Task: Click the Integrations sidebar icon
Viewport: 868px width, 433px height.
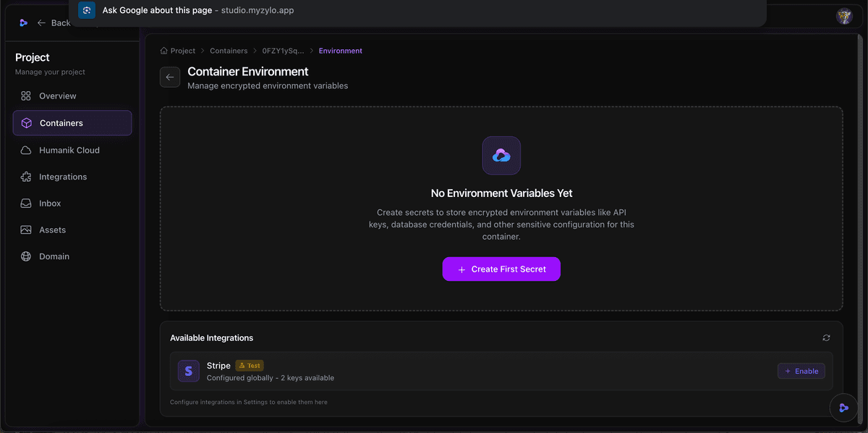Action: pos(25,177)
